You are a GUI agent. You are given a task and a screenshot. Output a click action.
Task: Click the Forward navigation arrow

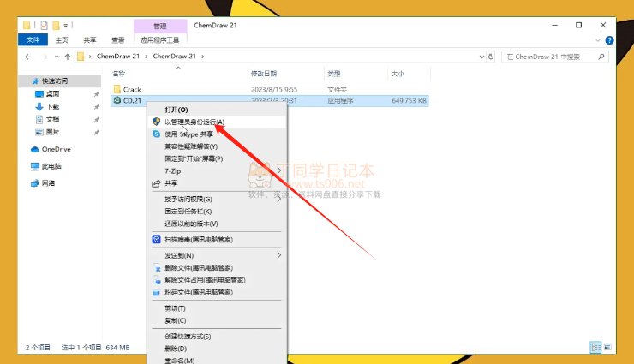(44, 57)
